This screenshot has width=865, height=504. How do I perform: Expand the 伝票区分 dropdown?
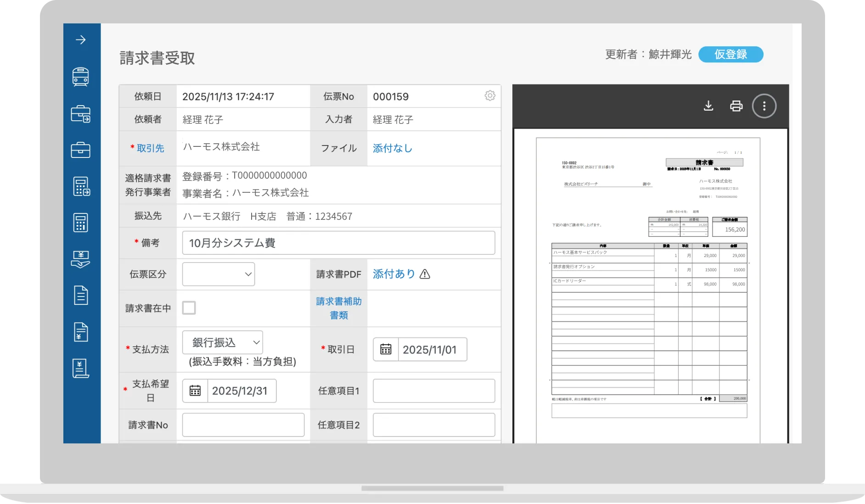pyautogui.click(x=219, y=274)
